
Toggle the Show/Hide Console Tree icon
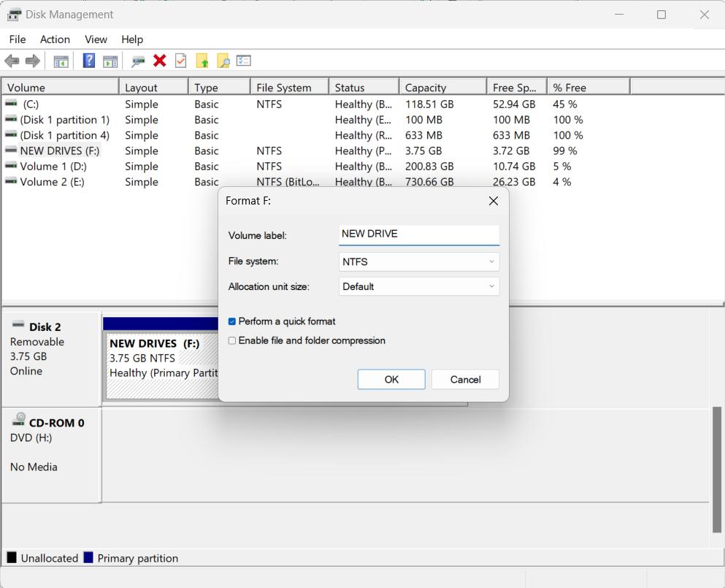[61, 61]
